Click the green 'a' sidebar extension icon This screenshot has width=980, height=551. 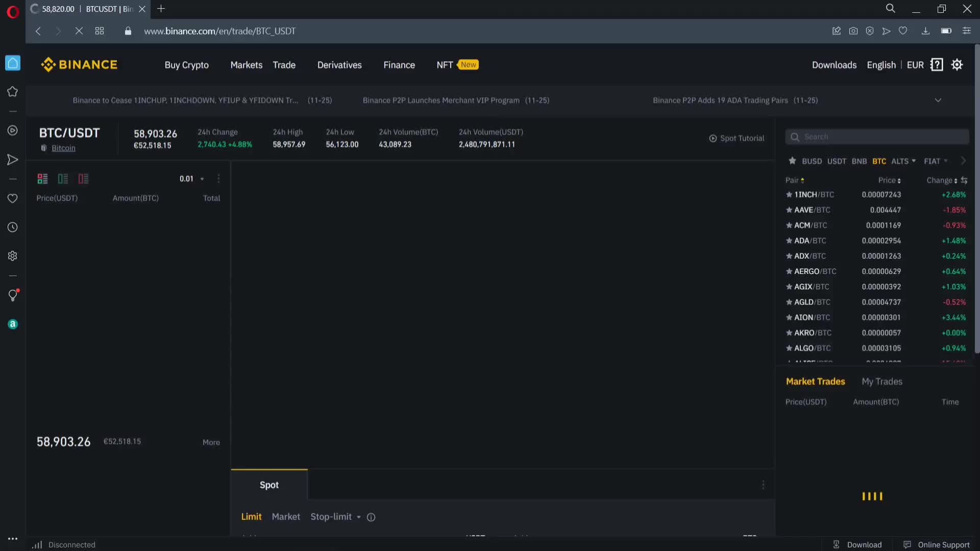click(x=13, y=324)
